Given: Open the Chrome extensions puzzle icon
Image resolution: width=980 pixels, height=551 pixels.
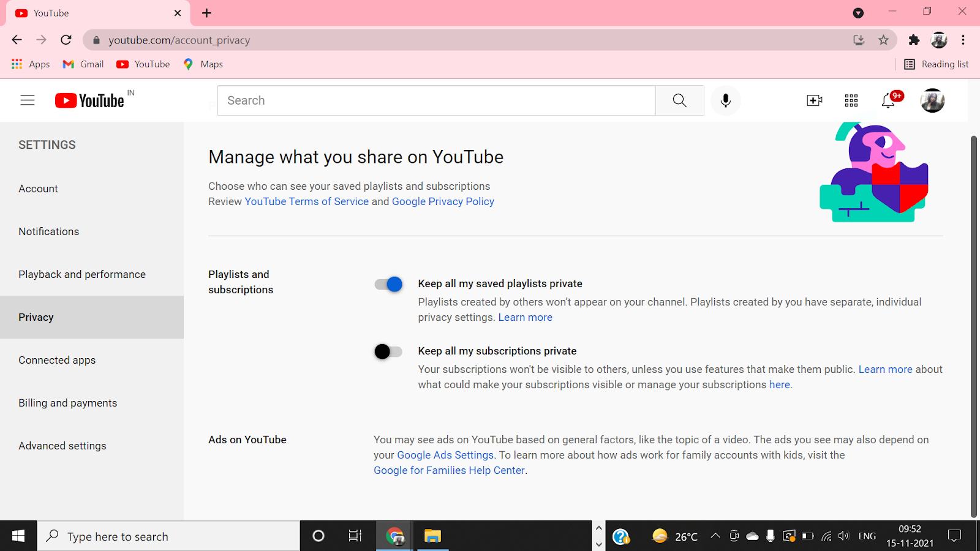Looking at the screenshot, I should [914, 40].
